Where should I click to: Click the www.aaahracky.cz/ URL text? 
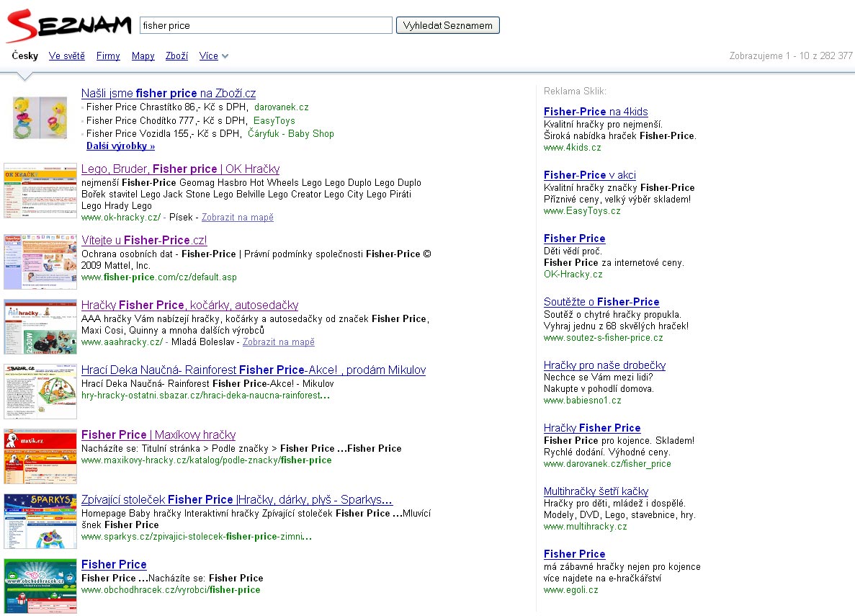[x=122, y=342]
